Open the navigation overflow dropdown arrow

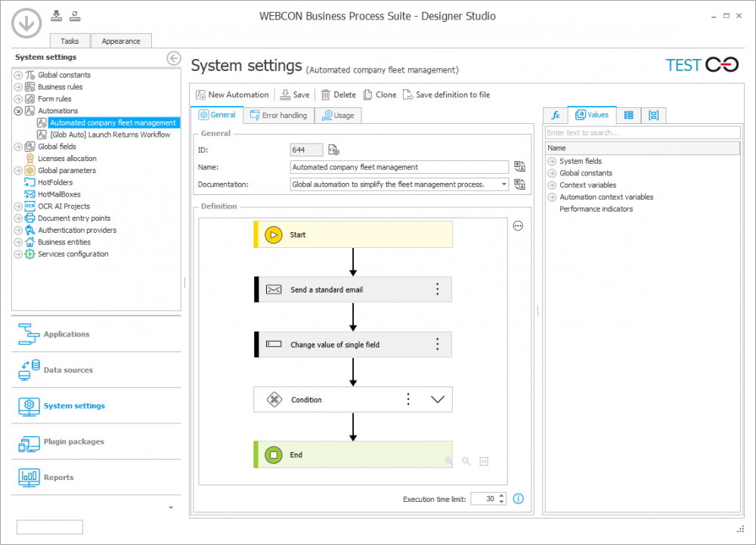click(171, 507)
